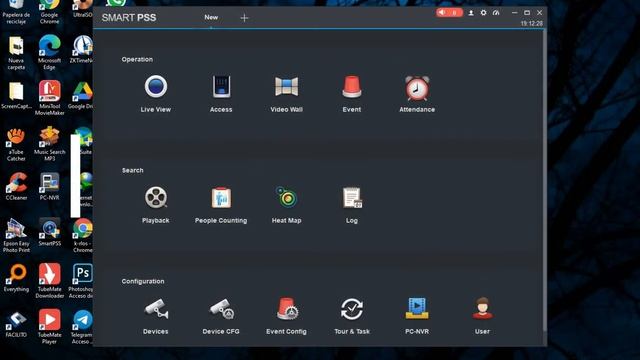Open the User management module
The image size is (640, 360).
click(482, 316)
